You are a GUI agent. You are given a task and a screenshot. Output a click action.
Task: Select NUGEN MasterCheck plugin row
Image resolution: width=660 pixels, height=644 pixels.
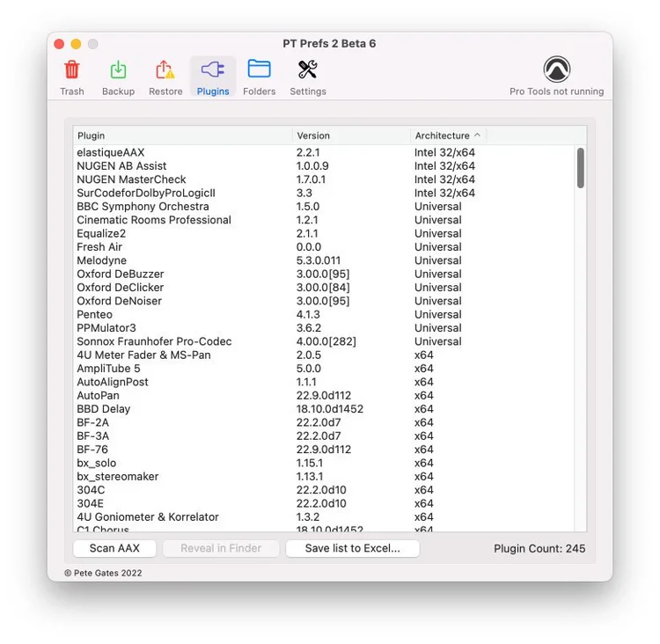tap(323, 179)
